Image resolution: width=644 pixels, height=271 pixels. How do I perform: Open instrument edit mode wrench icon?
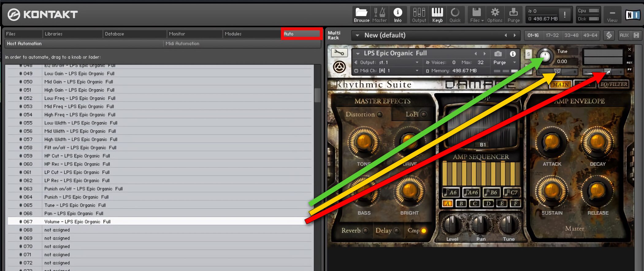coord(339,53)
